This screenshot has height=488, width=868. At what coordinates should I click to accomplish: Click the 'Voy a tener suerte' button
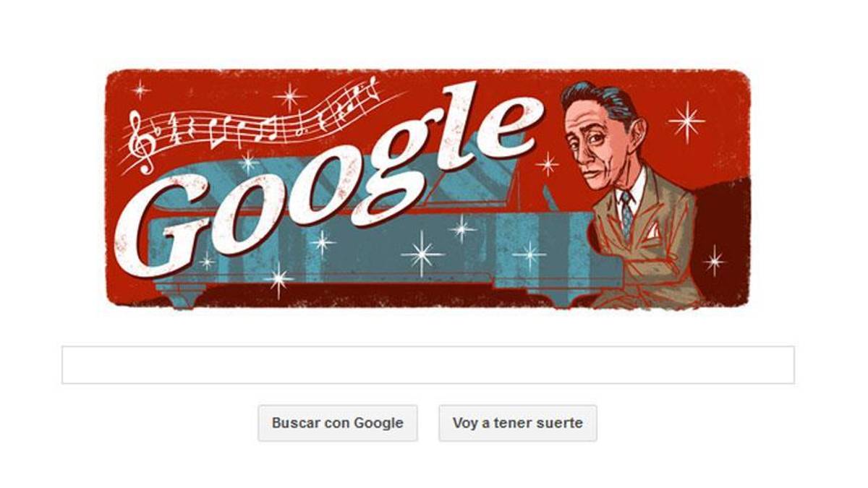(x=518, y=423)
